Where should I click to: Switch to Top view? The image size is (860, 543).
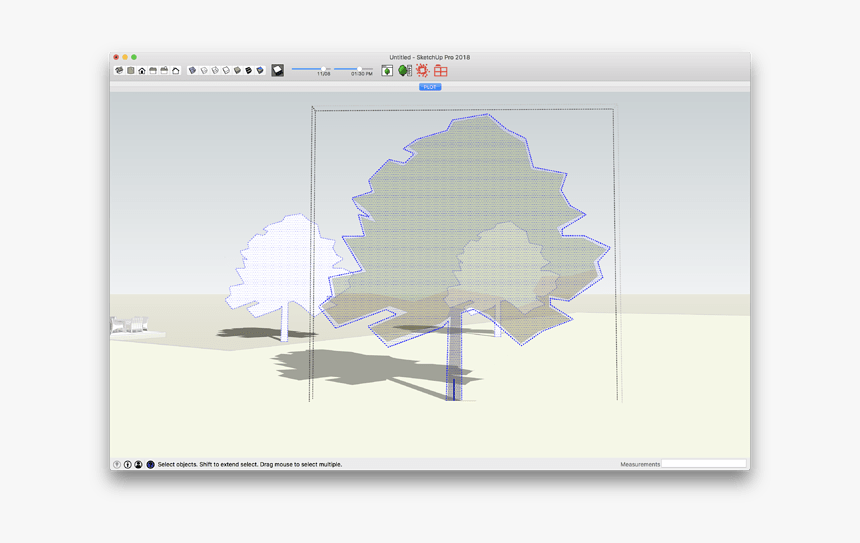pos(130,71)
